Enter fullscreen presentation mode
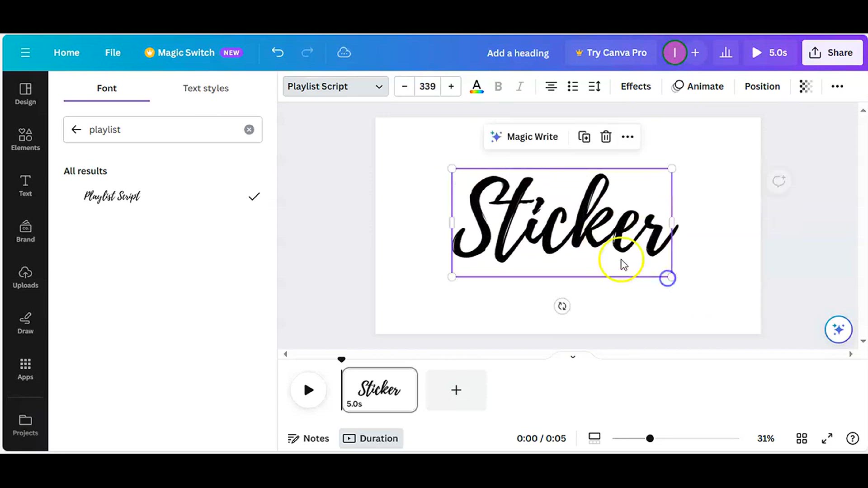Image resolution: width=868 pixels, height=488 pixels. coord(827,438)
